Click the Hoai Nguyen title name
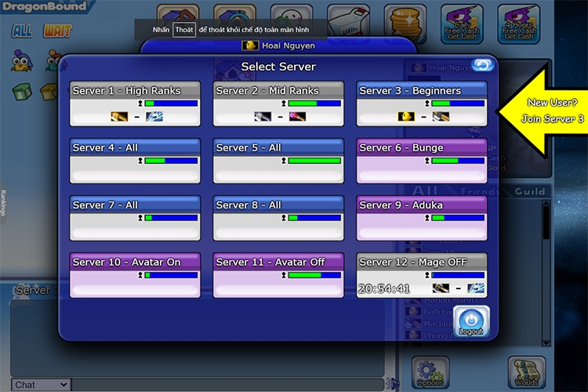Viewport: 588px width, 392px height. point(288,45)
